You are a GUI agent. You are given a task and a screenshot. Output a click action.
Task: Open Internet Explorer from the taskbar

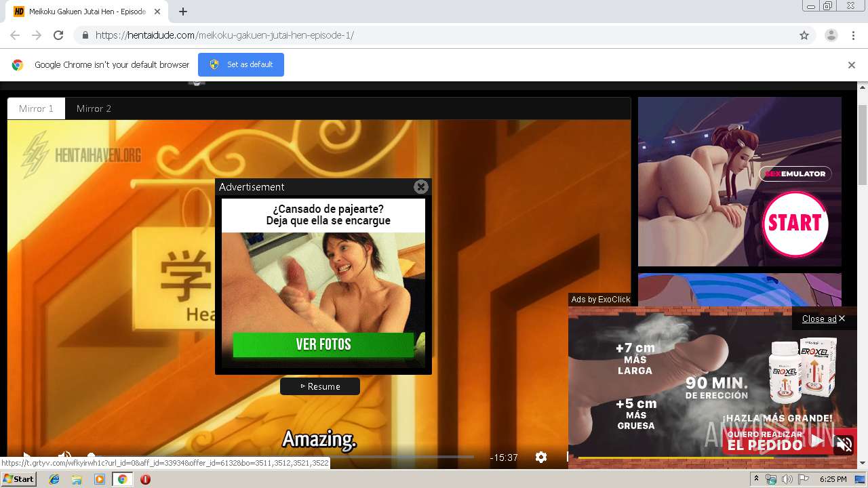tap(54, 479)
